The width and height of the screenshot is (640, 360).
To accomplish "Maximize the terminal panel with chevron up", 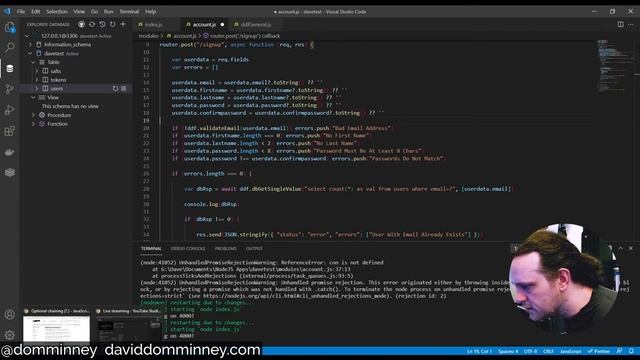I will click(620, 248).
